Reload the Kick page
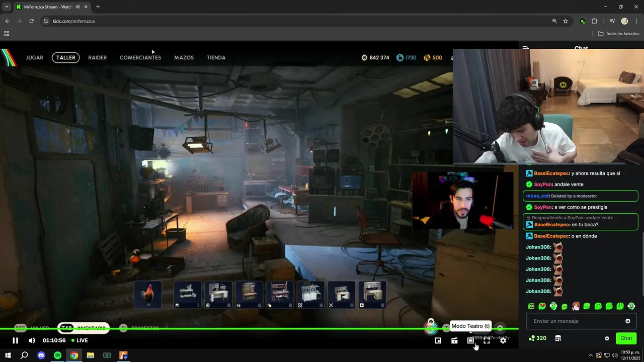 pyautogui.click(x=31, y=21)
